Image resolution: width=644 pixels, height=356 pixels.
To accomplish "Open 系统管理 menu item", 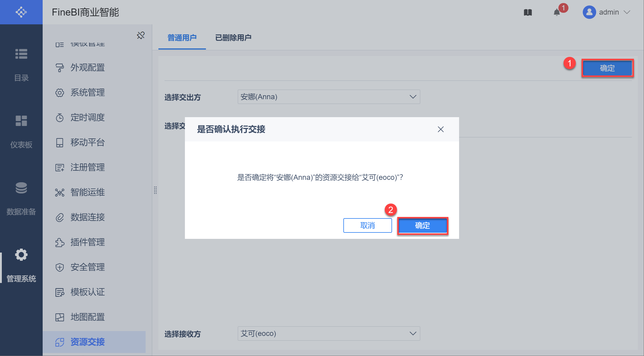I will [x=87, y=92].
